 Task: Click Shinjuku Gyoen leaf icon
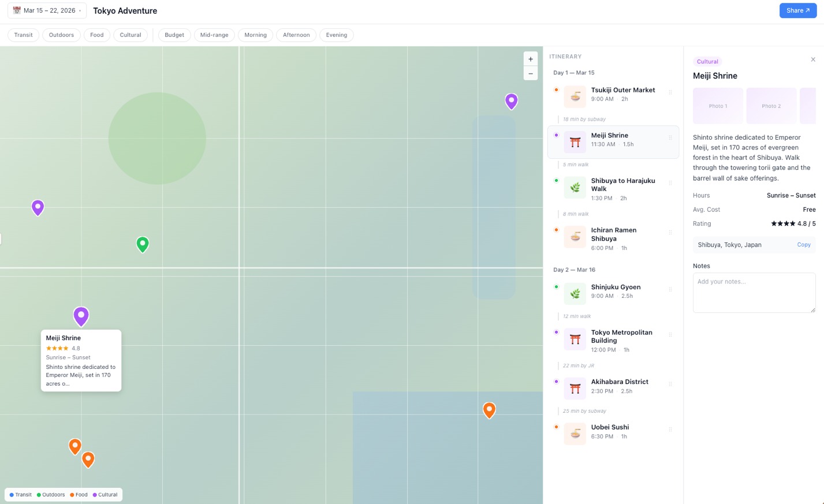[x=575, y=293]
